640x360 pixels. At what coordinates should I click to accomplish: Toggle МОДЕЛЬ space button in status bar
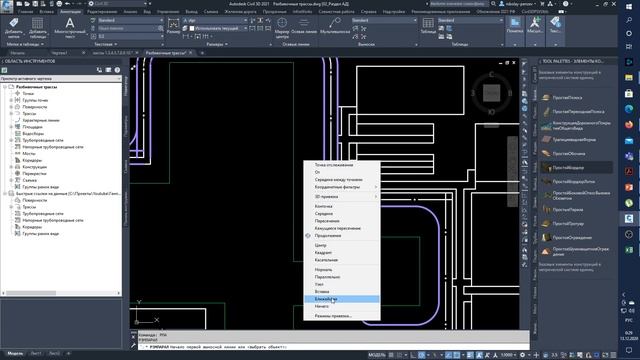[376, 355]
